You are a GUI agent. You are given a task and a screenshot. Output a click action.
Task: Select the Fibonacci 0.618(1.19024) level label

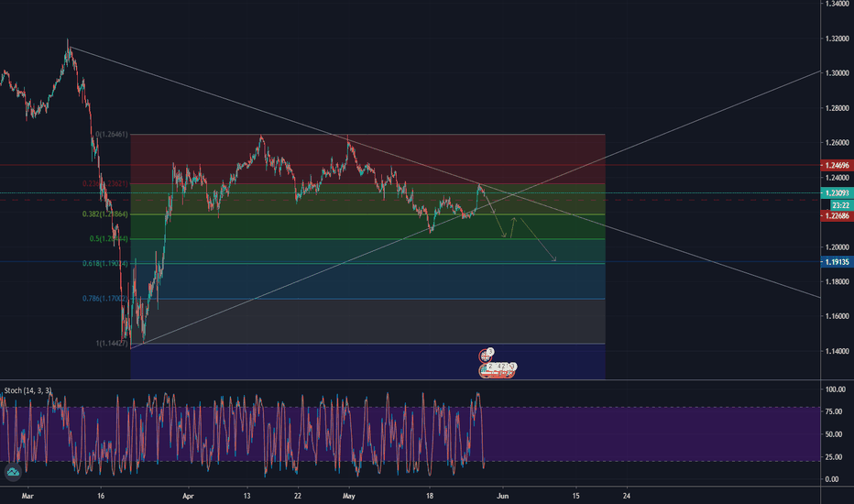(x=105, y=263)
